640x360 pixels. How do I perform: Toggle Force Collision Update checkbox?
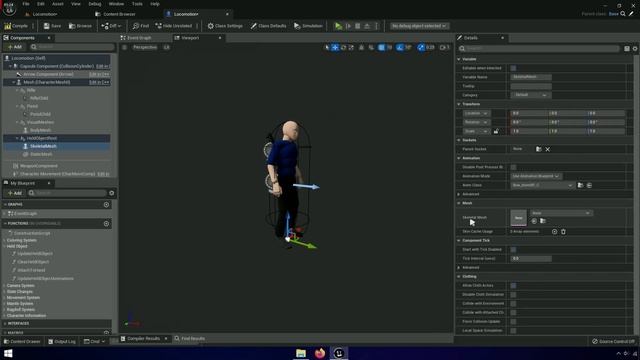[x=513, y=322]
